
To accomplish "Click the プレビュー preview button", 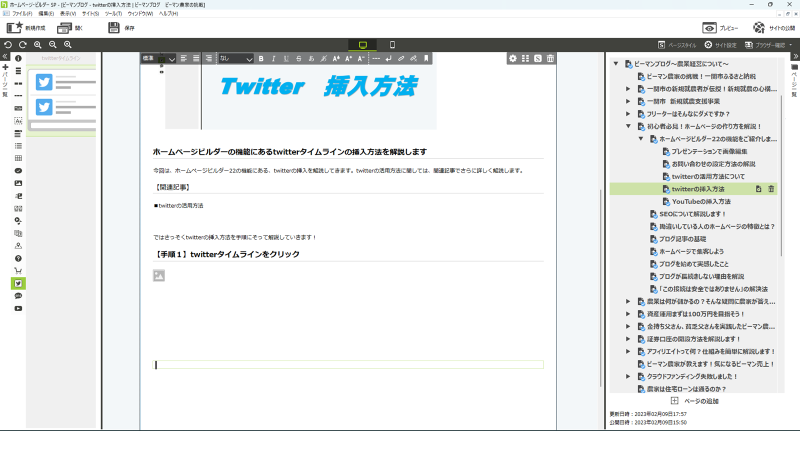I will coord(722,28).
